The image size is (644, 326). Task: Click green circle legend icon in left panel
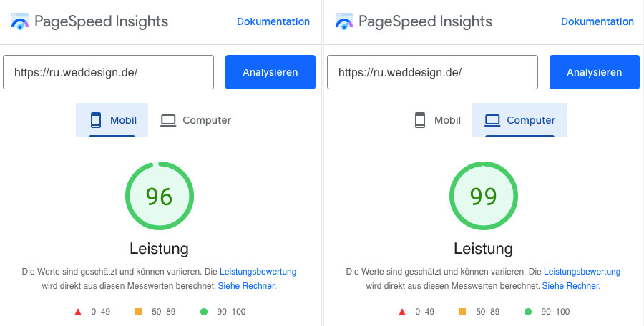point(204,312)
